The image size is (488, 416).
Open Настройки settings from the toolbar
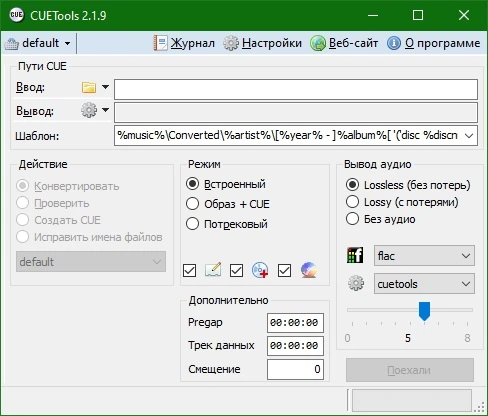point(262,43)
